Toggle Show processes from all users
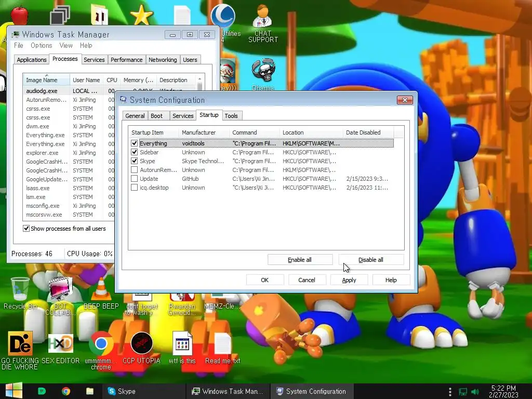Screen dimensions: 532x399 pos(26,229)
